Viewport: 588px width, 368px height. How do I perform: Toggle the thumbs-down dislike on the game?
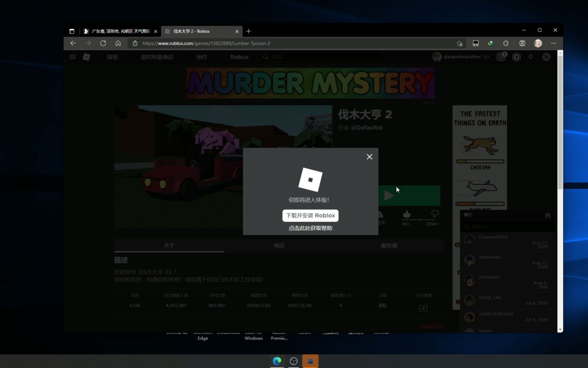pyautogui.click(x=435, y=214)
